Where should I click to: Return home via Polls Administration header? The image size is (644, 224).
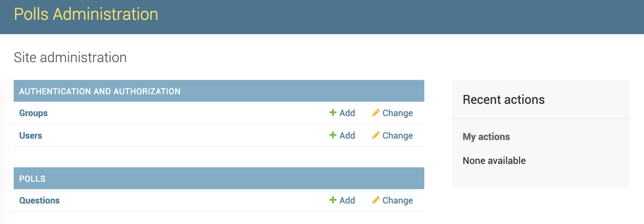click(86, 14)
